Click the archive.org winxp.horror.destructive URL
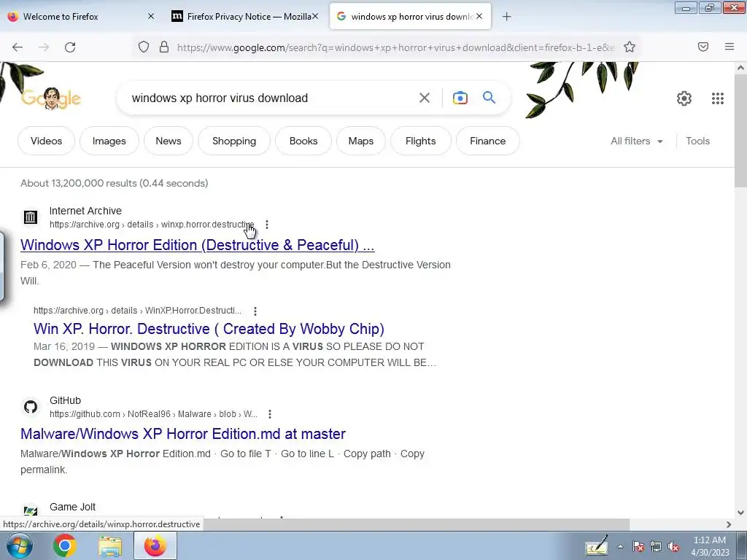 pos(152,225)
